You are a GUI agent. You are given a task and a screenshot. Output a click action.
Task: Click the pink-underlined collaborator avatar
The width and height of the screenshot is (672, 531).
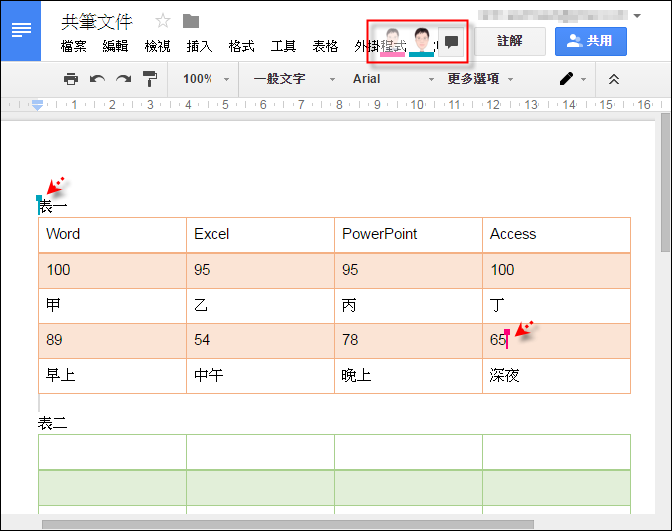point(392,42)
